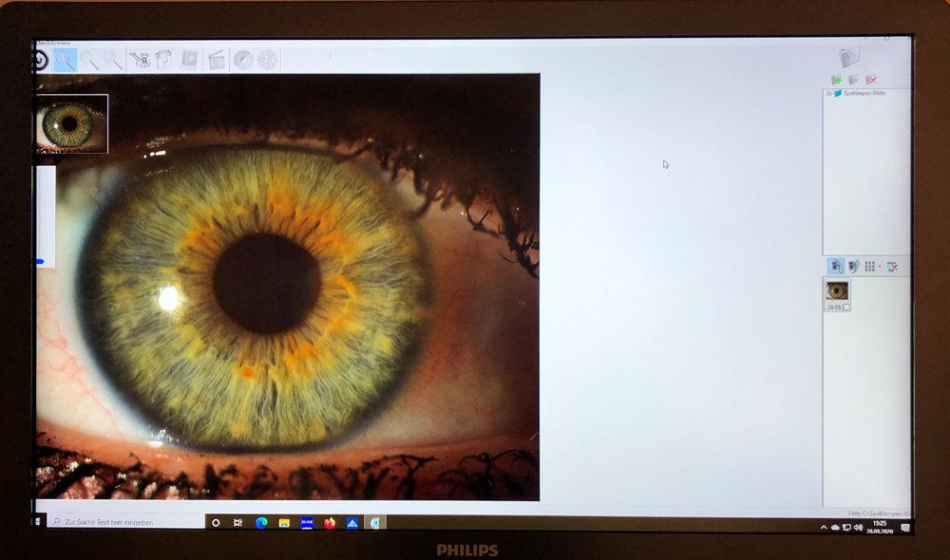Select the Spaltlampen-Bilder folder entry
The height and width of the screenshot is (560, 950).
click(x=862, y=94)
